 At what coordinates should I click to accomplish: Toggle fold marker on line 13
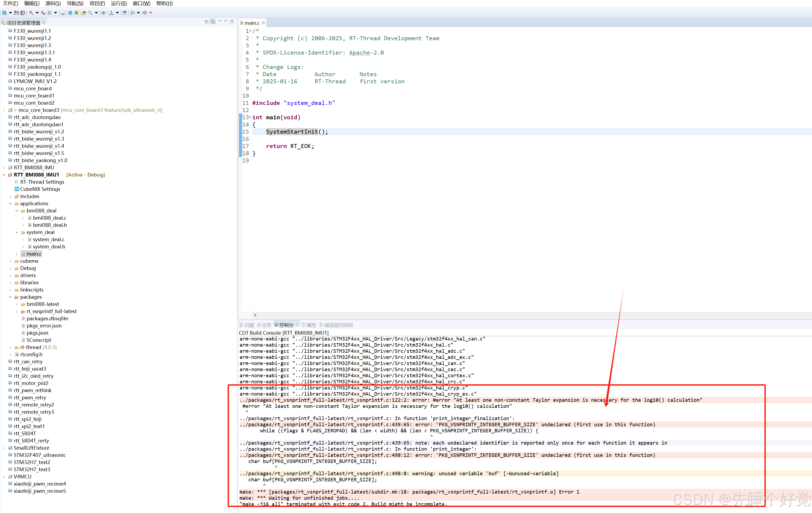250,117
